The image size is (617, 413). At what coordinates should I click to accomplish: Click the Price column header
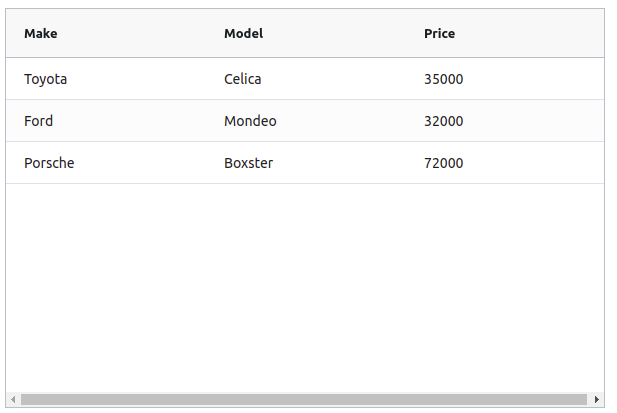click(x=439, y=34)
